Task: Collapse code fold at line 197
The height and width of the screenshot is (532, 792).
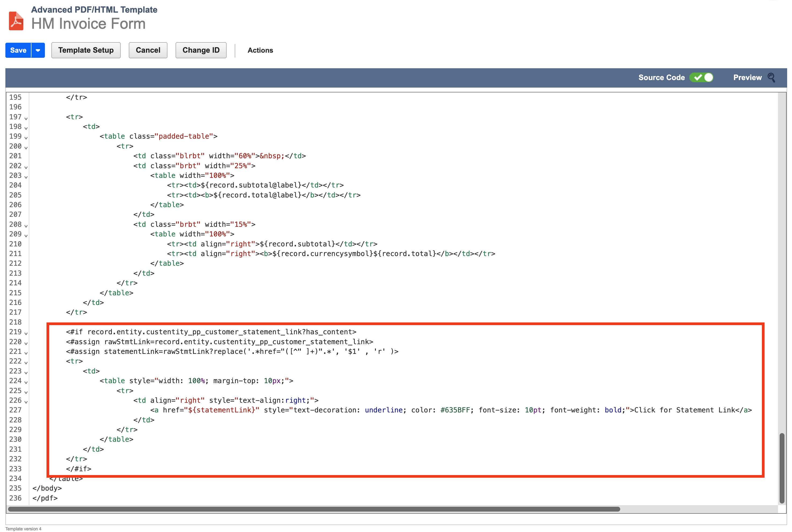Action: (26, 118)
